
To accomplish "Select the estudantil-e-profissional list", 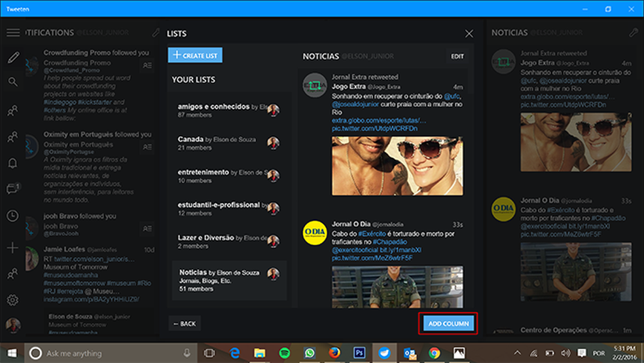I will click(229, 208).
